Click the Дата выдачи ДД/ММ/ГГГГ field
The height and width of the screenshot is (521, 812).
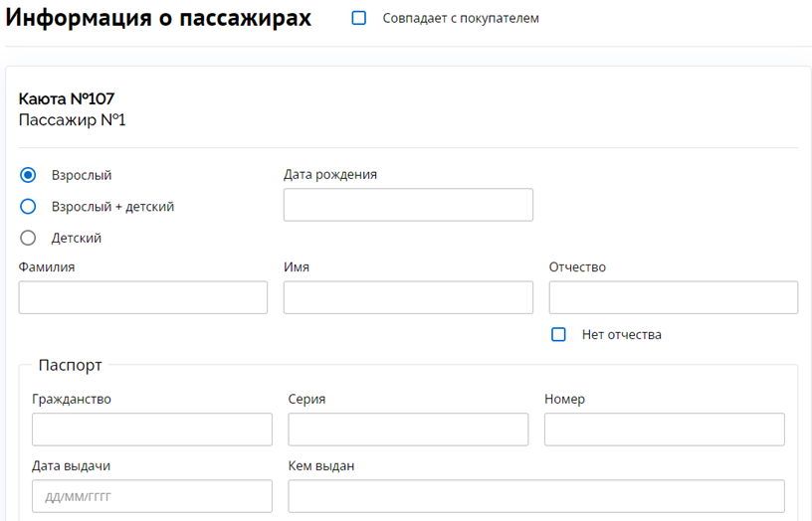[x=151, y=496]
